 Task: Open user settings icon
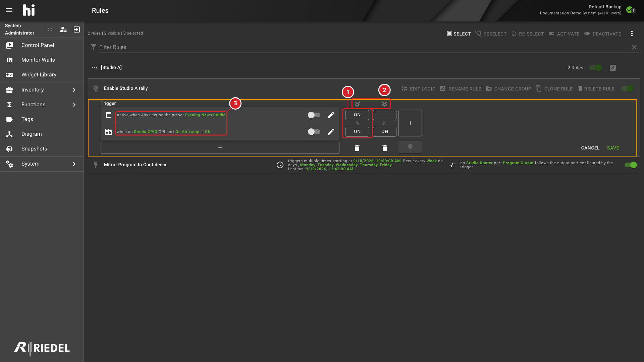[x=63, y=29]
